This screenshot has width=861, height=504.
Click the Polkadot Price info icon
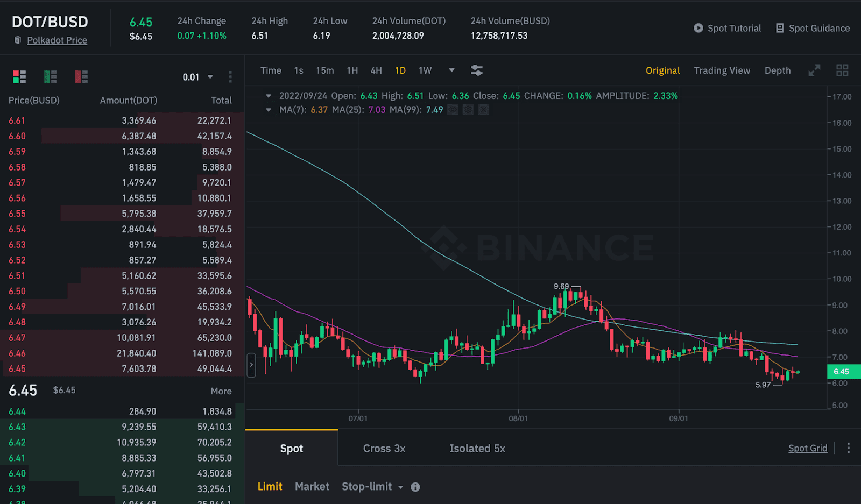point(18,40)
